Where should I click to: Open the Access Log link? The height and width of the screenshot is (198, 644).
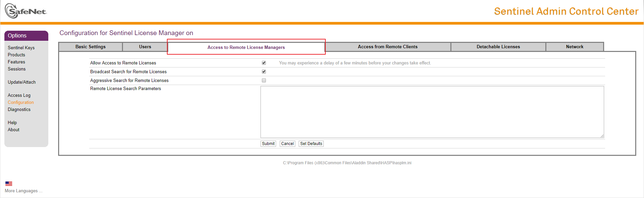coord(19,95)
